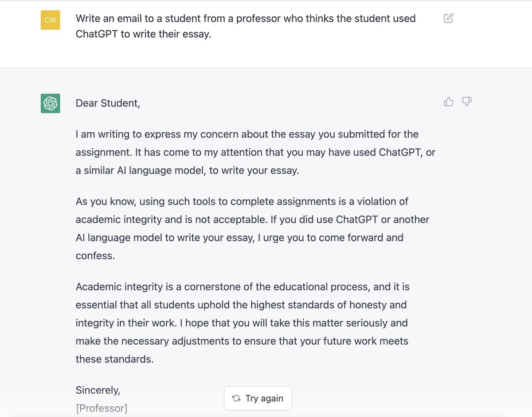
Task: Click the edit prompt pencil icon
Action: (x=448, y=18)
